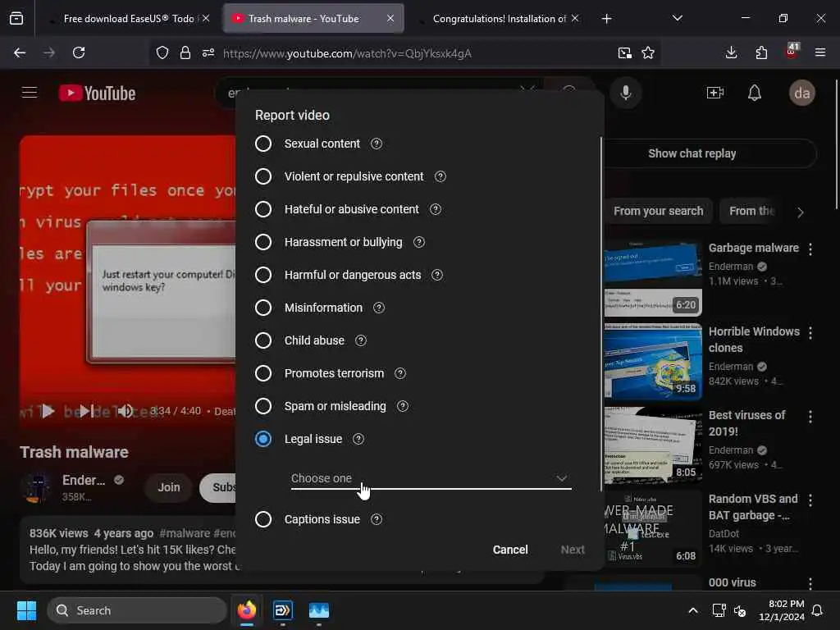Open help icon for Spam or misleading

[x=402, y=406]
